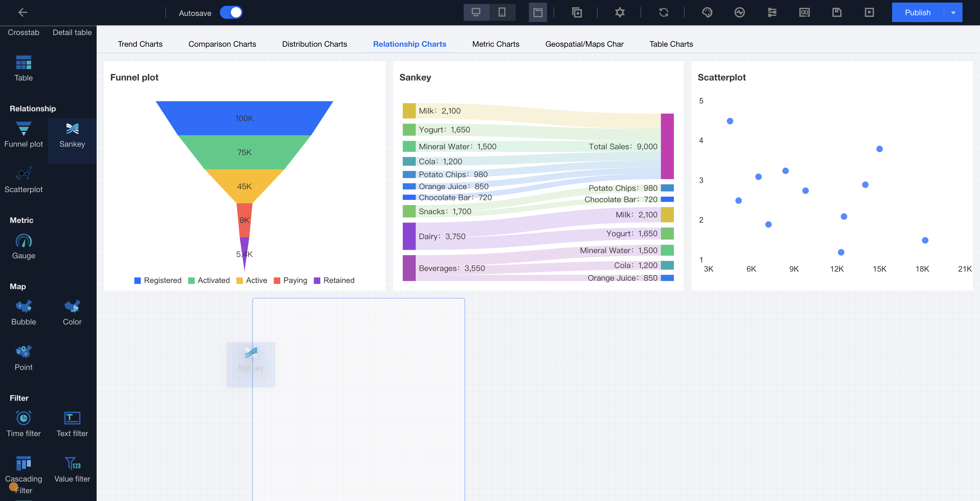Click the global variables (x) icon

pyautogui.click(x=804, y=13)
